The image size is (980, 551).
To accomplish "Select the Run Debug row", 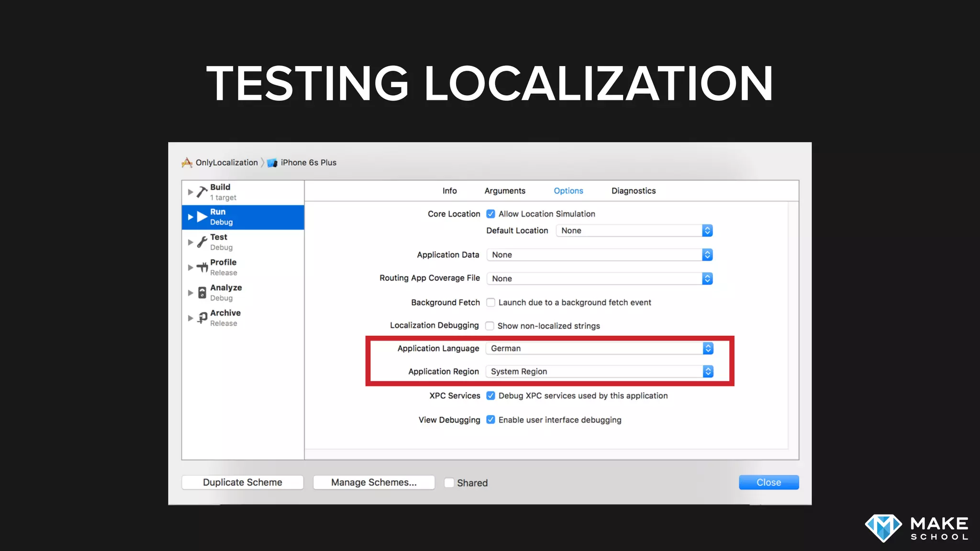I will tap(243, 217).
